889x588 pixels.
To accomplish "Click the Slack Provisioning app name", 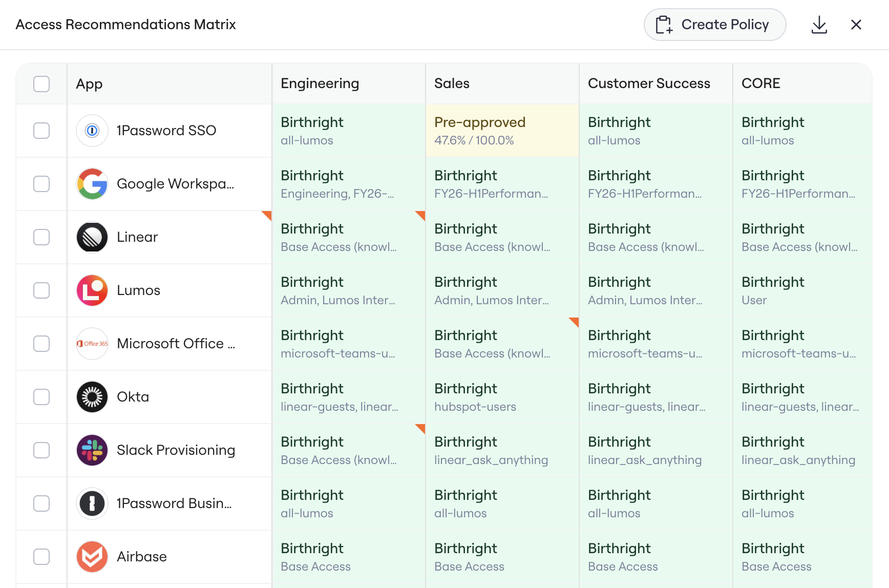I will pos(176,450).
